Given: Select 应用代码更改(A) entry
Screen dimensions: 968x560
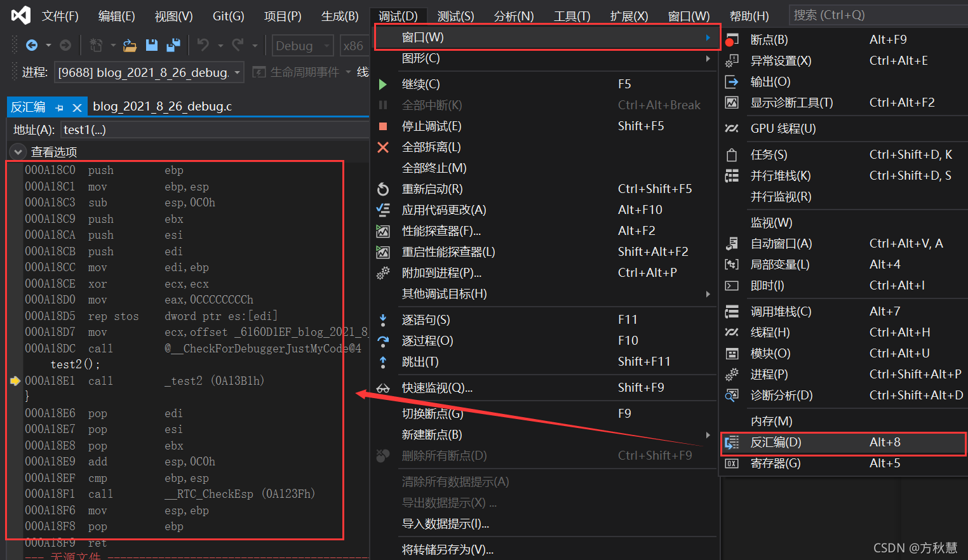Looking at the screenshot, I should coord(545,210).
